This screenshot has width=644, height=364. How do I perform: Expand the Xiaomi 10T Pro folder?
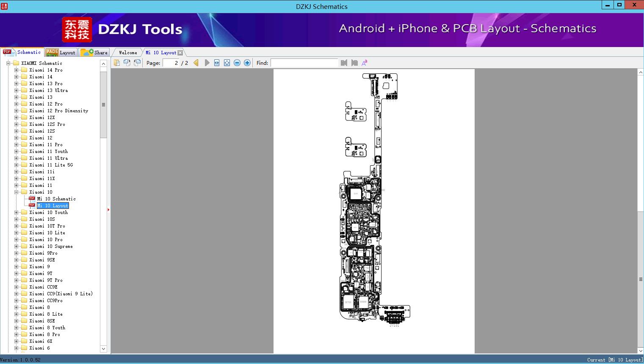(16, 226)
